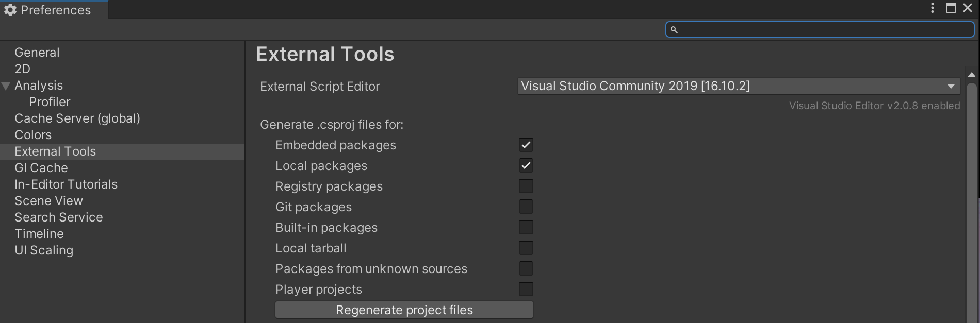Collapse the Analysis tree section
Screen dimensions: 980x323
click(x=6, y=86)
